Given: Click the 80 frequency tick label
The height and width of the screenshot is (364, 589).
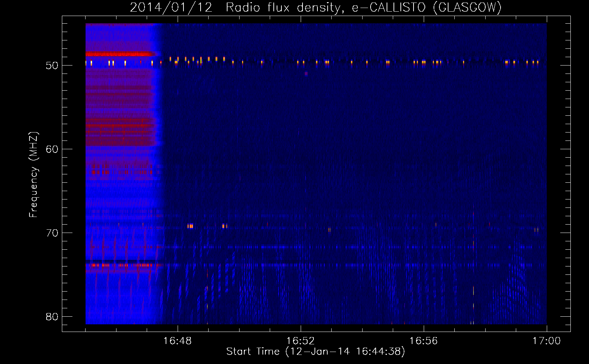Looking at the screenshot, I should (52, 317).
